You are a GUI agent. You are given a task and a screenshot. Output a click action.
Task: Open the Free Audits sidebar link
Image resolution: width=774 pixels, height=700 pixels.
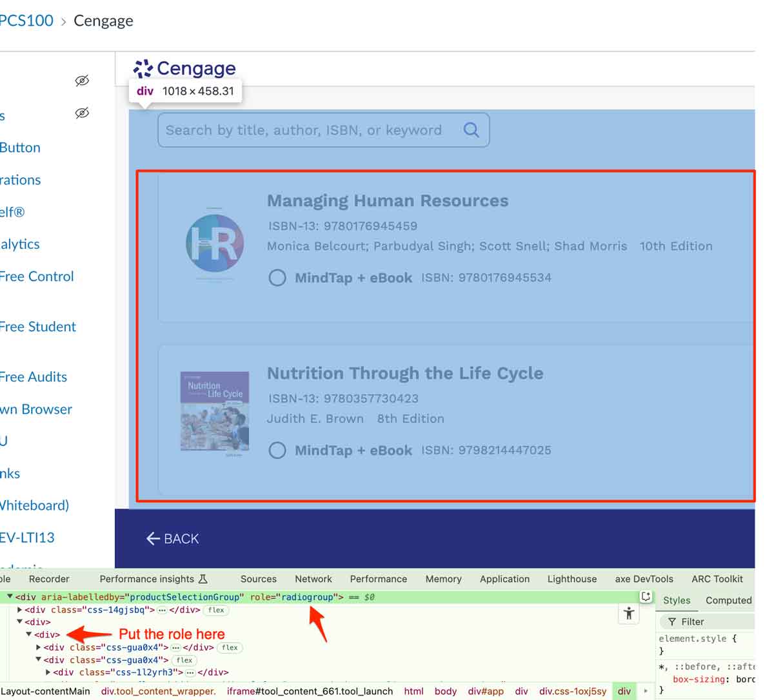tap(34, 377)
